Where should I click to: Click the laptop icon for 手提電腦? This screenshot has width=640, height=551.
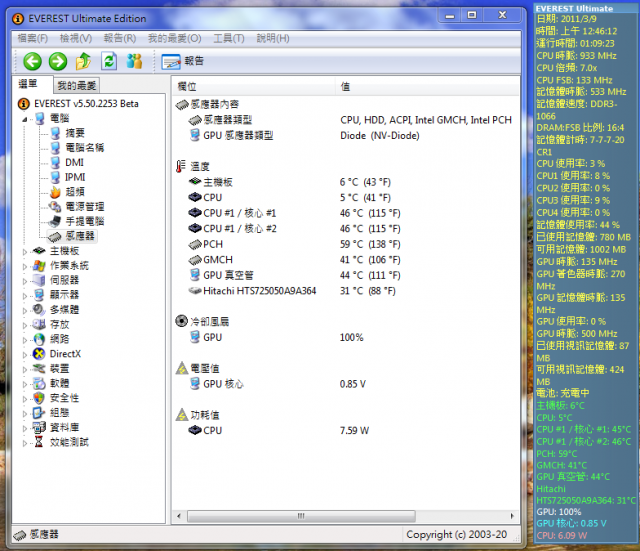tap(55, 222)
